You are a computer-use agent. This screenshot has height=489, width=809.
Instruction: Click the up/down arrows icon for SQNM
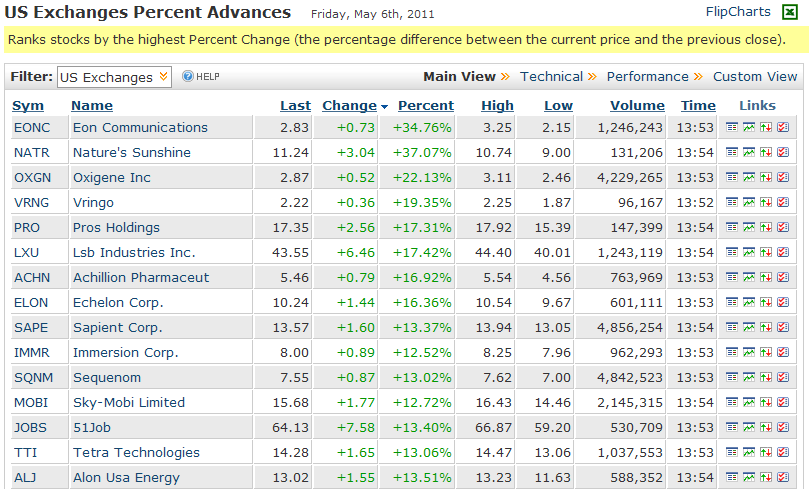click(x=765, y=377)
